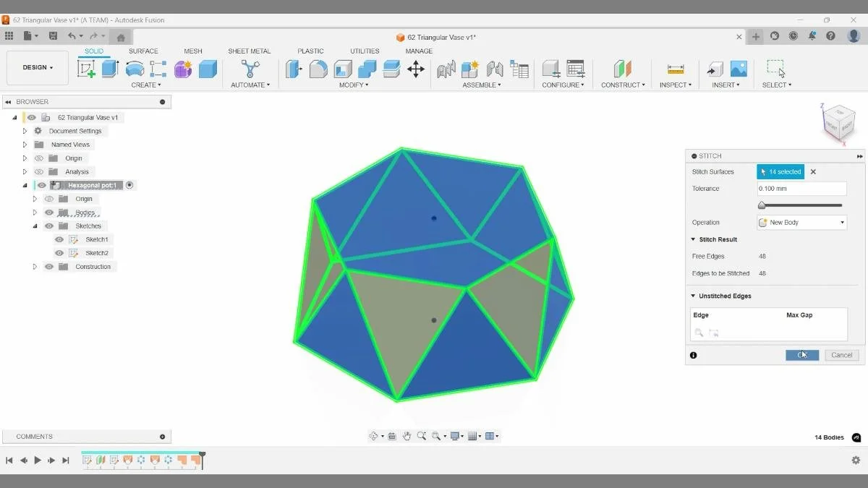
Task: Toggle visibility of Sketch1
Action: coord(59,239)
